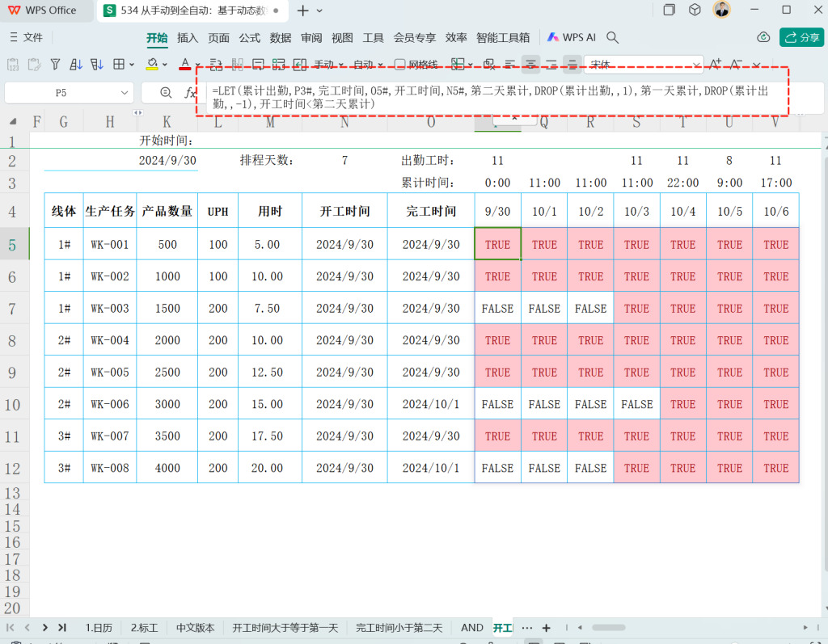Screen dimensions: 828x644
Task: Switch to the 公式 ribbon tab
Action: [x=249, y=37]
